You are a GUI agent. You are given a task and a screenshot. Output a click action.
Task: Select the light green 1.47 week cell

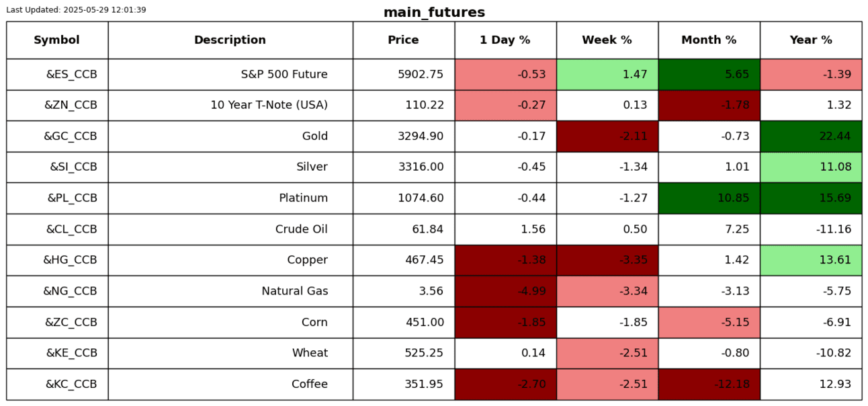click(x=607, y=75)
